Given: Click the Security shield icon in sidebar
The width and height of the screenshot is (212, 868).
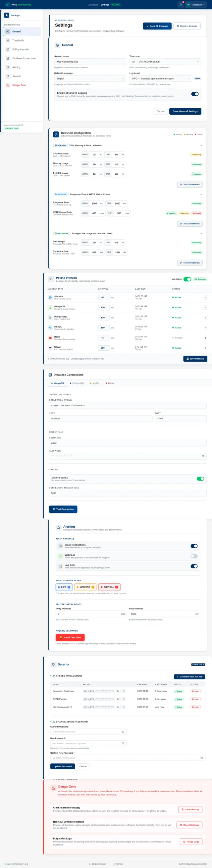Looking at the screenshot, I should [x=8, y=76].
